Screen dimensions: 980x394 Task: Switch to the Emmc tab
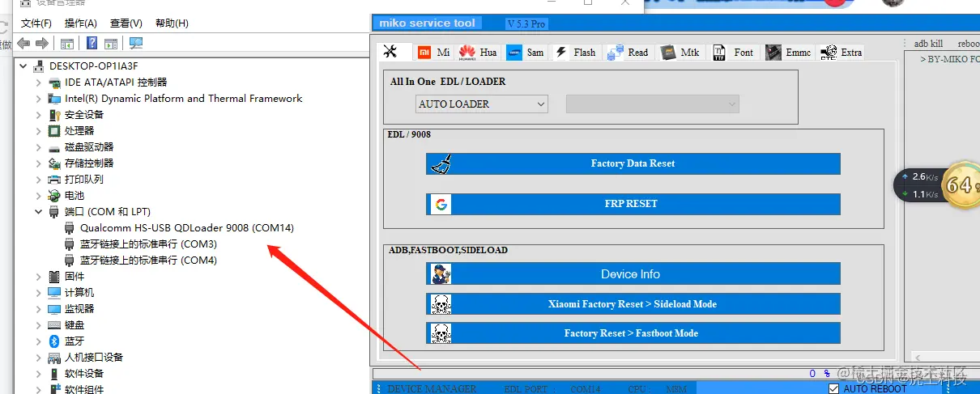tap(788, 53)
